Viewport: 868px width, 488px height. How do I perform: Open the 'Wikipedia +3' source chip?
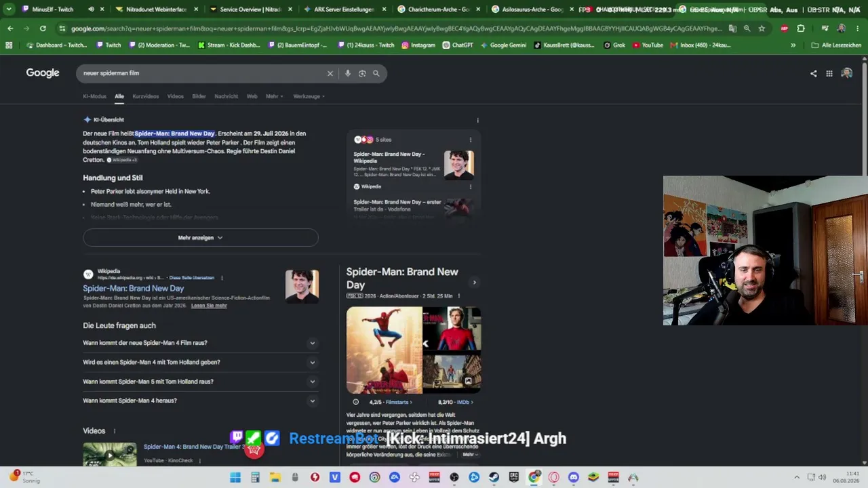tap(123, 160)
